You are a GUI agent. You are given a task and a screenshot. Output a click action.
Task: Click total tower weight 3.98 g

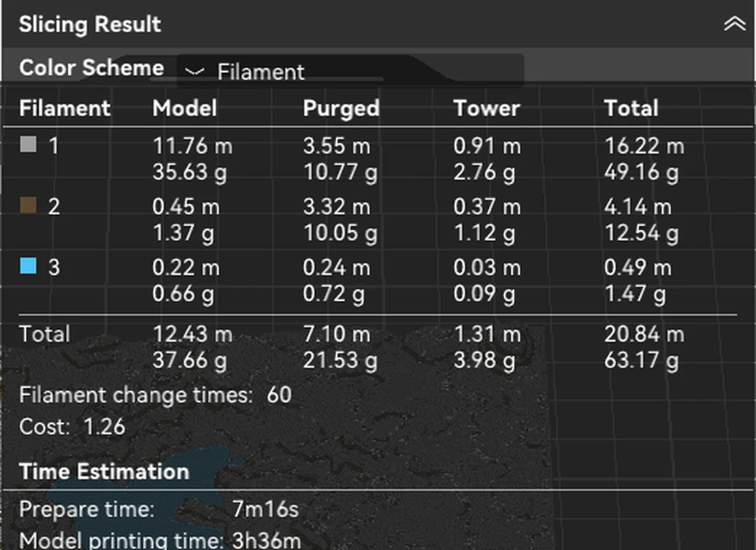484,360
